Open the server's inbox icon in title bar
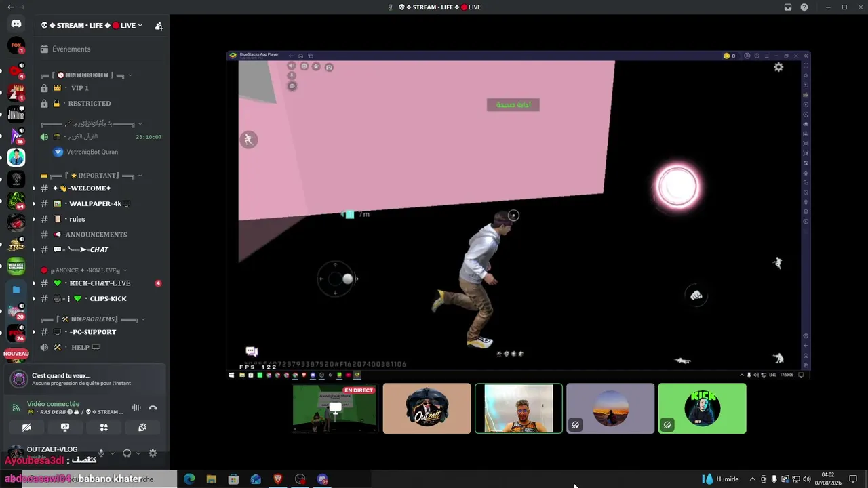The height and width of the screenshot is (488, 868). 788,7
